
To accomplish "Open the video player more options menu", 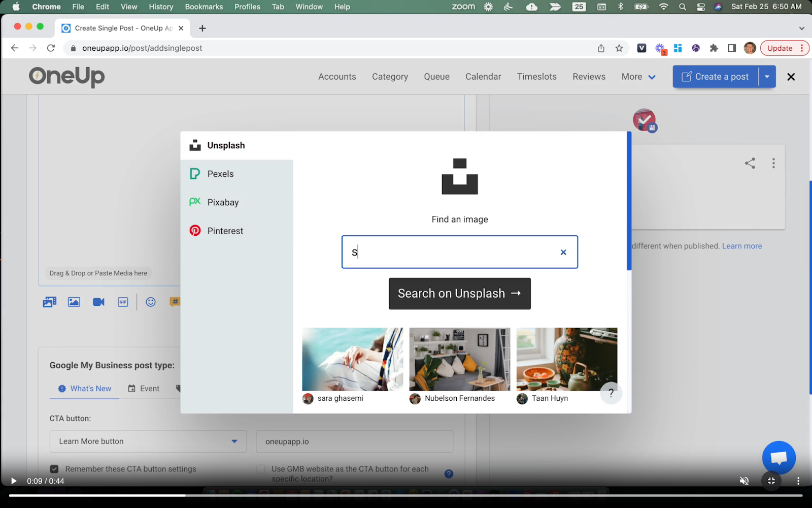I will tap(798, 481).
